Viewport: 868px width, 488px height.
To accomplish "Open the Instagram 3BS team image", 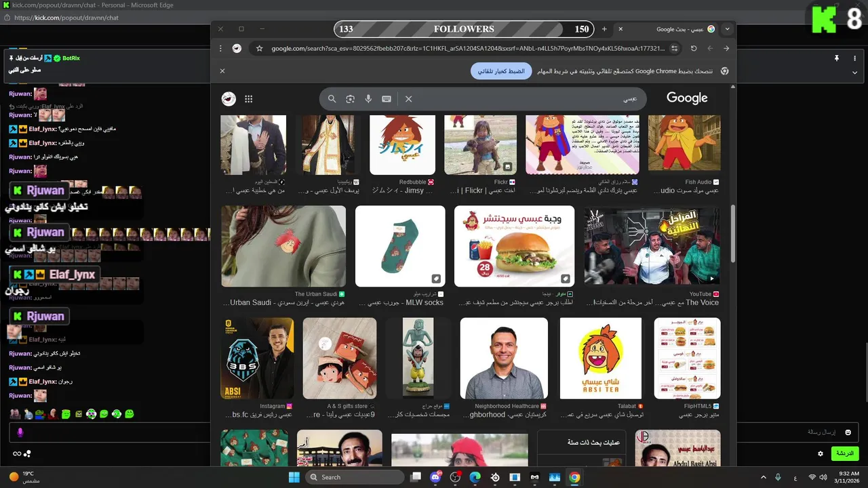I will pyautogui.click(x=258, y=359).
